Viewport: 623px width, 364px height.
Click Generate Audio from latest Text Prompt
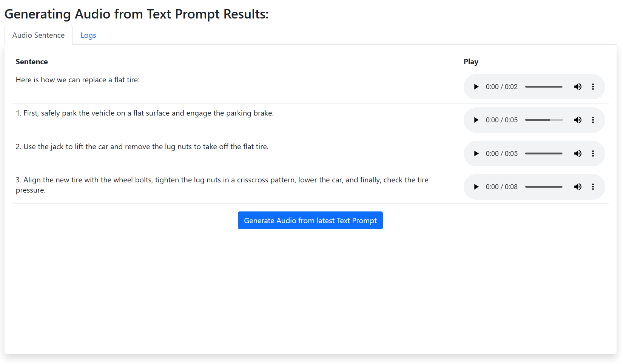click(310, 221)
